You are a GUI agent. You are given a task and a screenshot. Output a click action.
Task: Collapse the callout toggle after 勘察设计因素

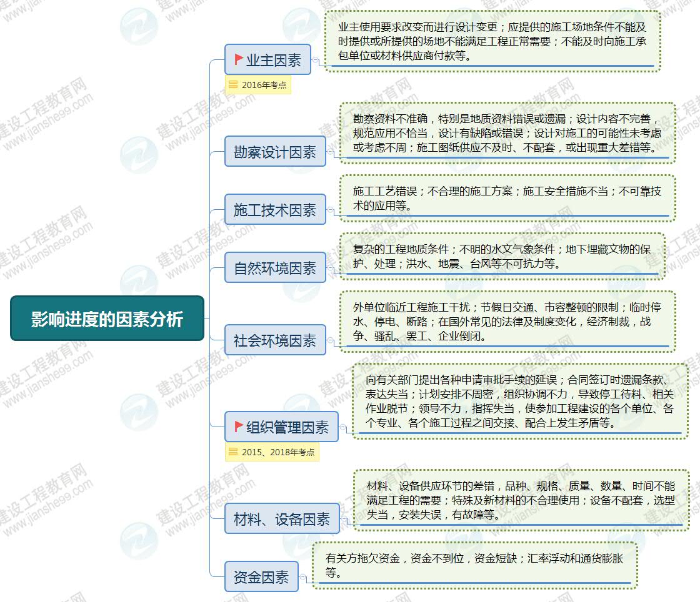pos(331,152)
